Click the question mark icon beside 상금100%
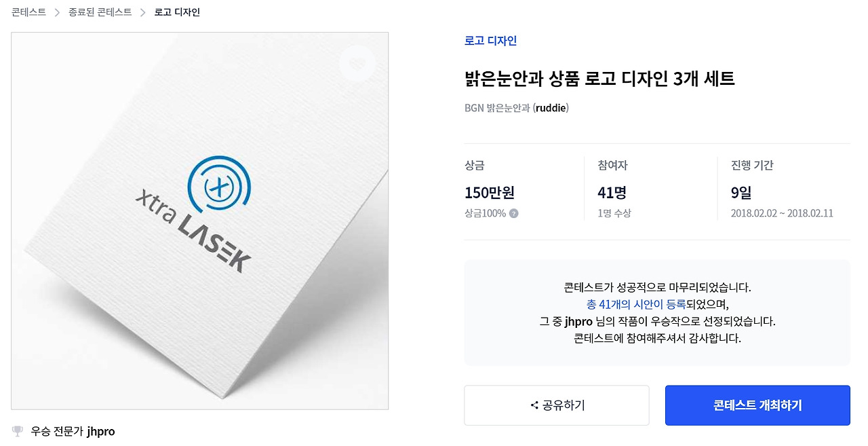The image size is (868, 446). [x=514, y=213]
